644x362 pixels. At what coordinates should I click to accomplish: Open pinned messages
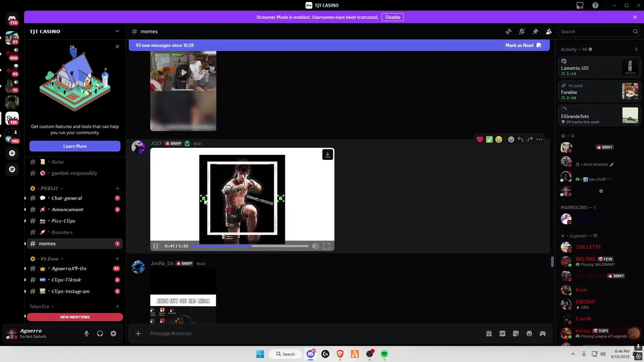(535, 31)
